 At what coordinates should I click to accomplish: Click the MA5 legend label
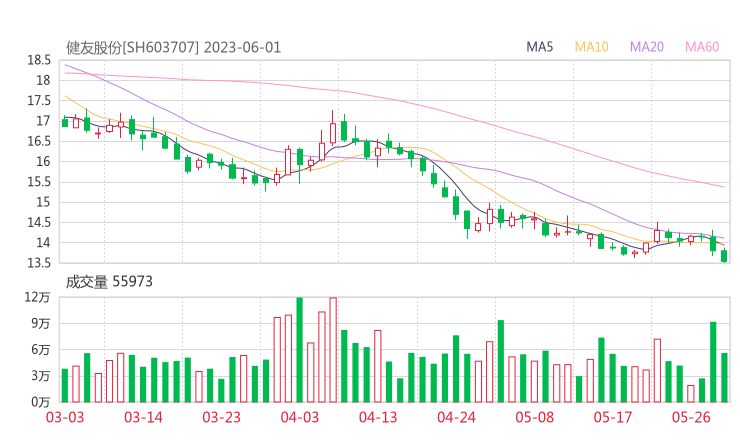pos(539,47)
